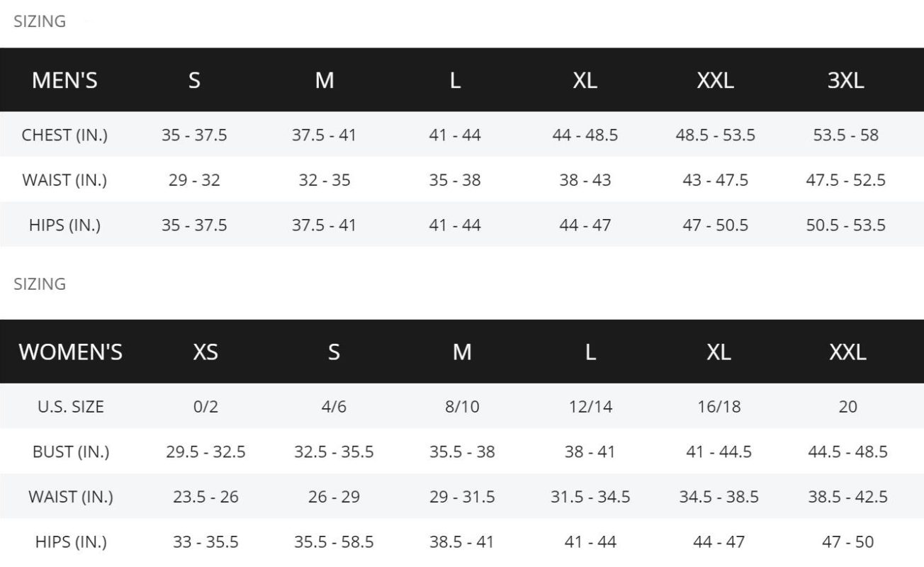Select the men's XXL column header
Viewport: 924px width, 567px height.
coord(715,80)
